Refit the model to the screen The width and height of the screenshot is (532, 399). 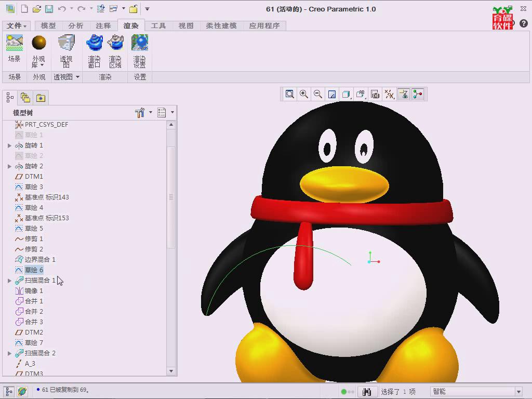coord(289,94)
